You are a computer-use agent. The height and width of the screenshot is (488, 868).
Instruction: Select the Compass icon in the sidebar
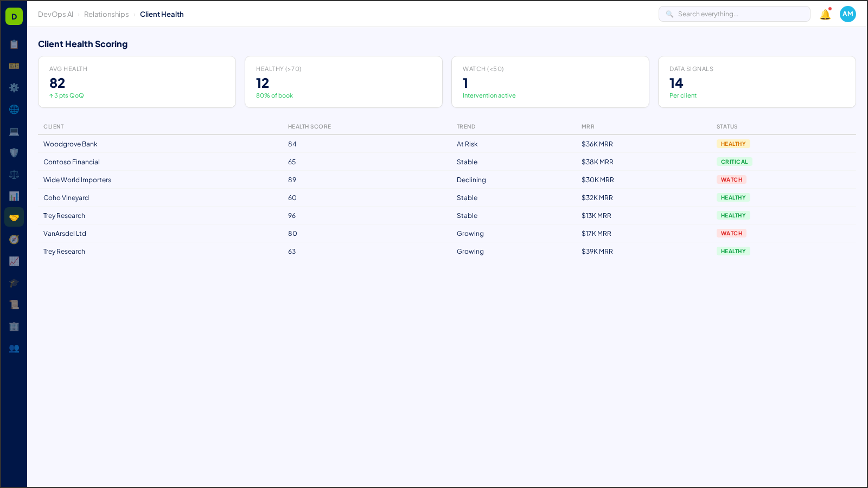click(14, 239)
